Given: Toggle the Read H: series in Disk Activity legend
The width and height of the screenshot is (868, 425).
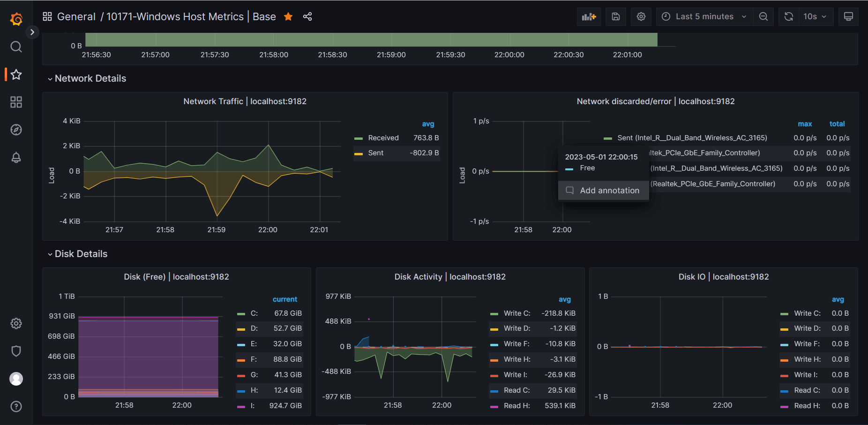Looking at the screenshot, I should click(x=516, y=406).
